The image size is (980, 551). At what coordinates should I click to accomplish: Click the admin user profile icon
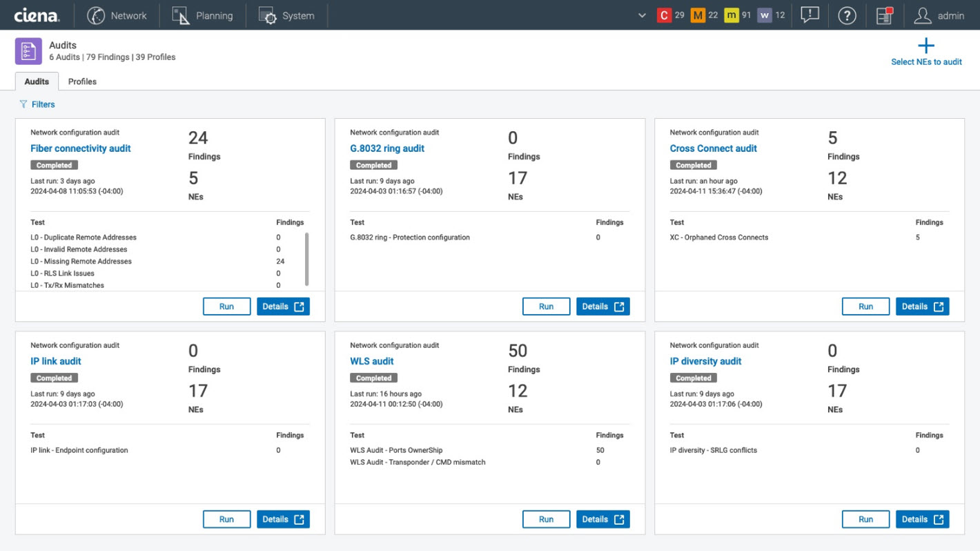pos(922,15)
